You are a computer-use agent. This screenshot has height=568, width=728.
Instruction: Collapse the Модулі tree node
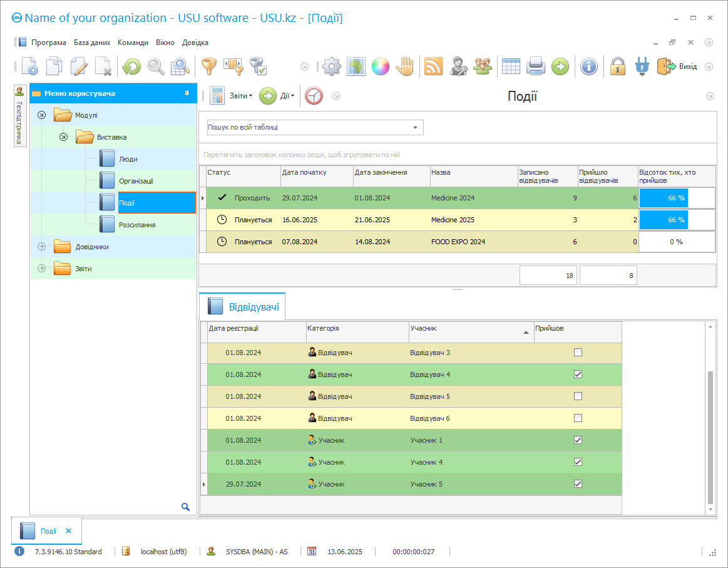[x=41, y=115]
